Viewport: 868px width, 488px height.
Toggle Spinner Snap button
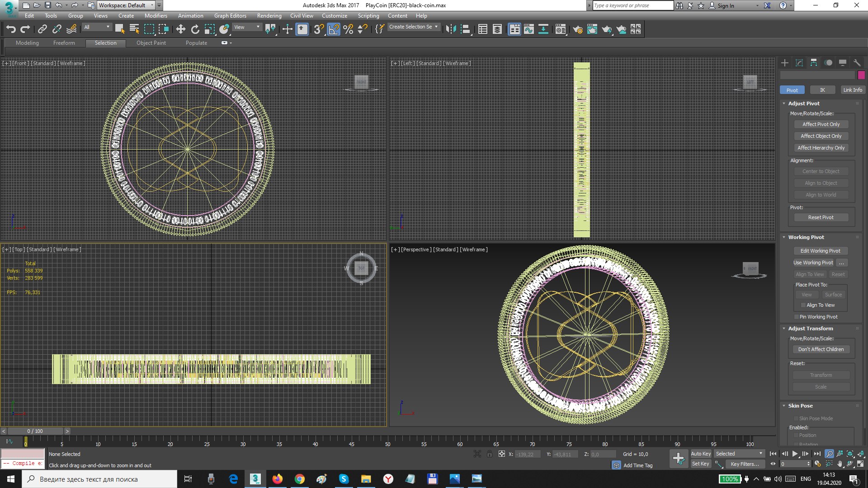pos(363,29)
